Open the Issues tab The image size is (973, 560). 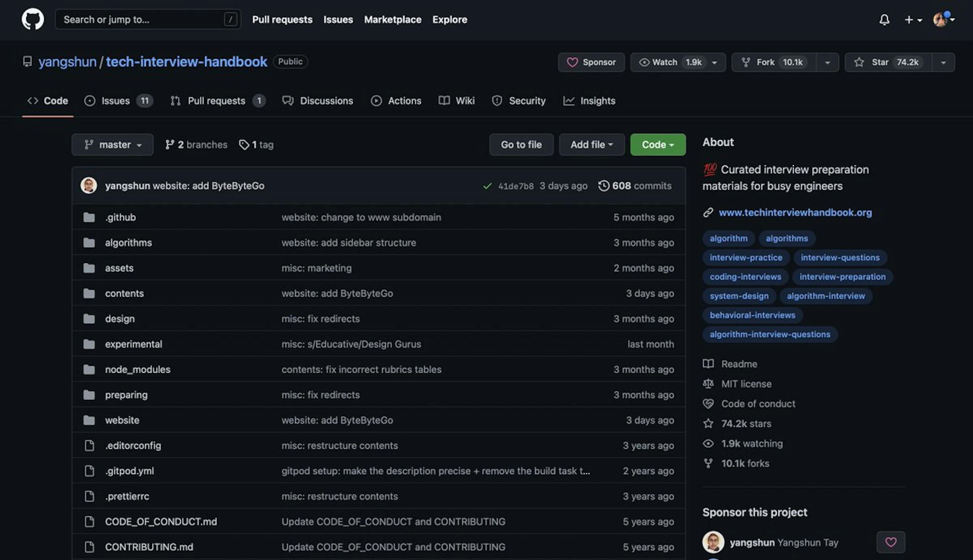(x=119, y=101)
